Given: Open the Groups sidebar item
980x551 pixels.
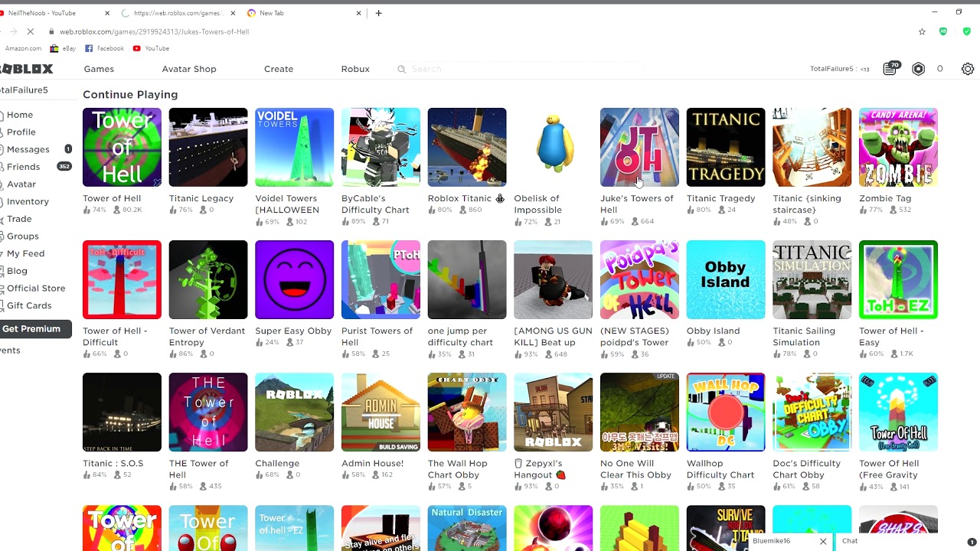Looking at the screenshot, I should (22, 236).
